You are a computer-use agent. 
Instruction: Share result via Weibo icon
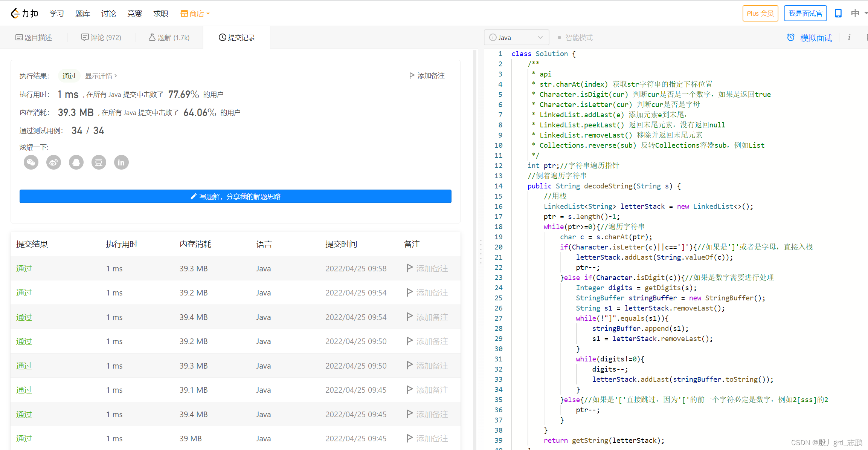pos(53,162)
